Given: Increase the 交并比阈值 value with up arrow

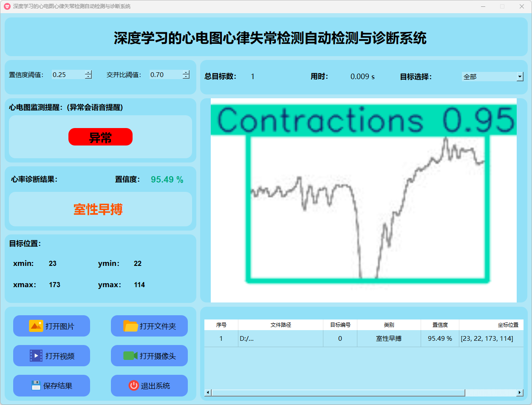Looking at the screenshot, I should click(186, 72).
